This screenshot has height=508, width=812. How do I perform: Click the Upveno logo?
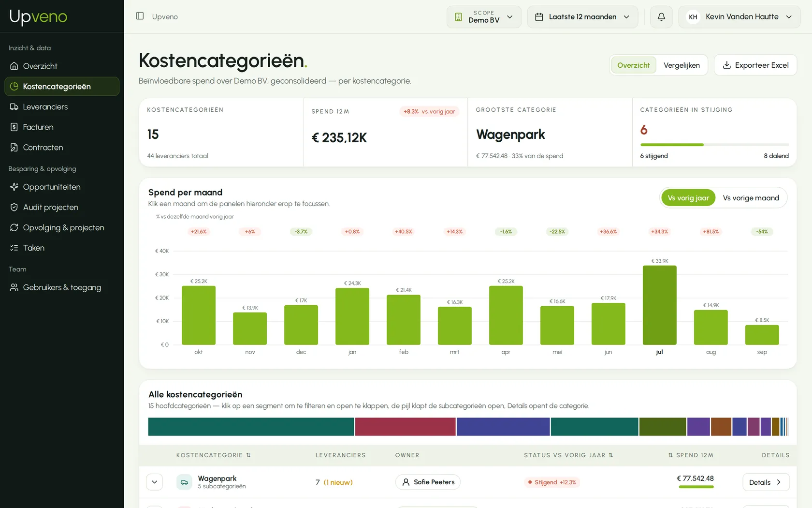[x=38, y=16]
